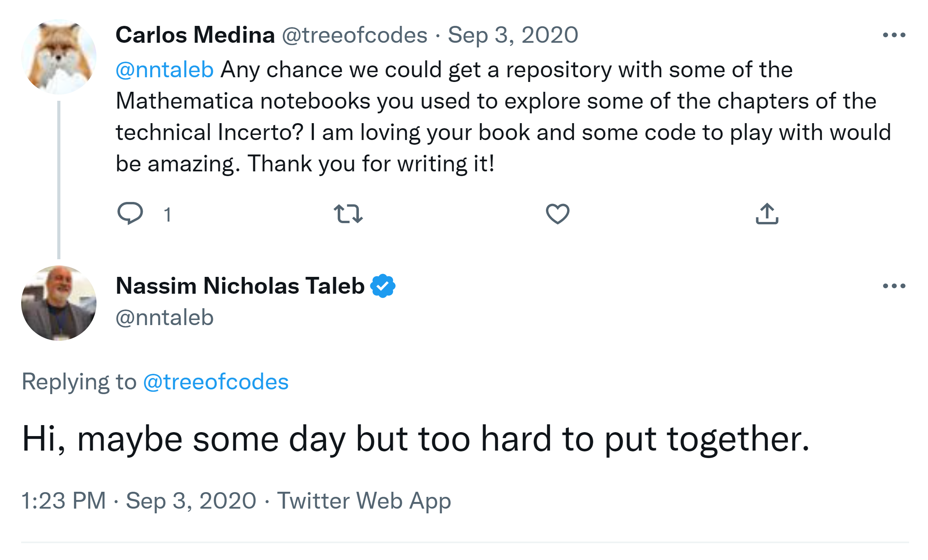The width and height of the screenshot is (928, 560).
Task: Click @treeofcodes in Replying to line
Action: click(x=216, y=382)
